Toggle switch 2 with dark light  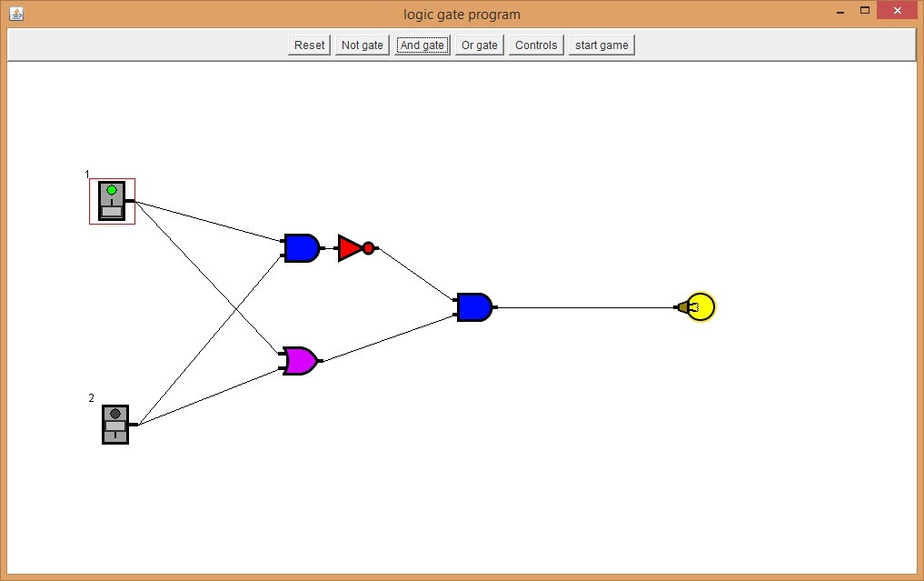[116, 425]
